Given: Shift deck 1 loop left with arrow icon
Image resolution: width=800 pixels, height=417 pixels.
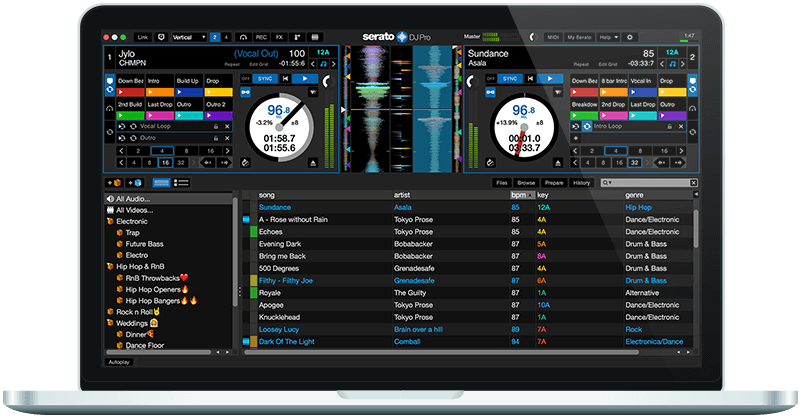Looking at the screenshot, I should pyautogui.click(x=208, y=163).
